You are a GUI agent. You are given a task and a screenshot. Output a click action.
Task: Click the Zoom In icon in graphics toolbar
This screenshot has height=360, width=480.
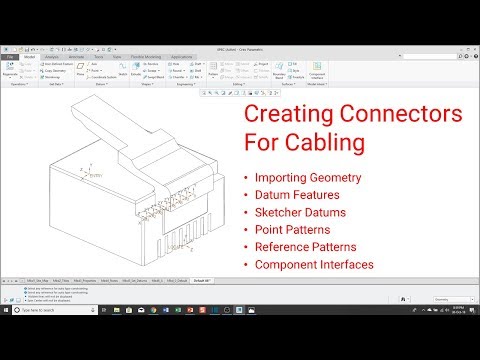tap(210, 93)
